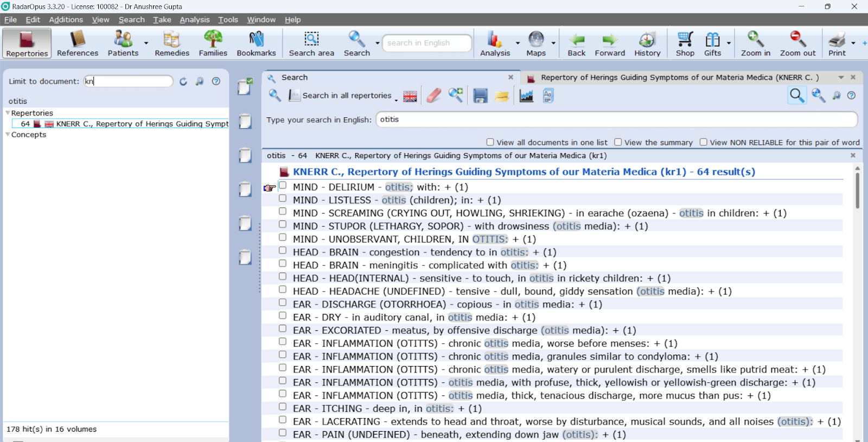Open the Print dropdown arrow

click(853, 43)
